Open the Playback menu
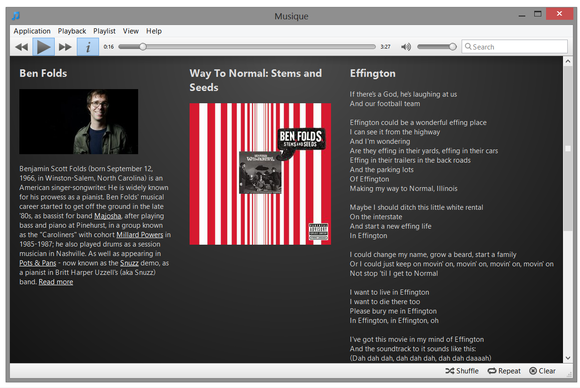Screen dimensions: 580x388 [72, 31]
